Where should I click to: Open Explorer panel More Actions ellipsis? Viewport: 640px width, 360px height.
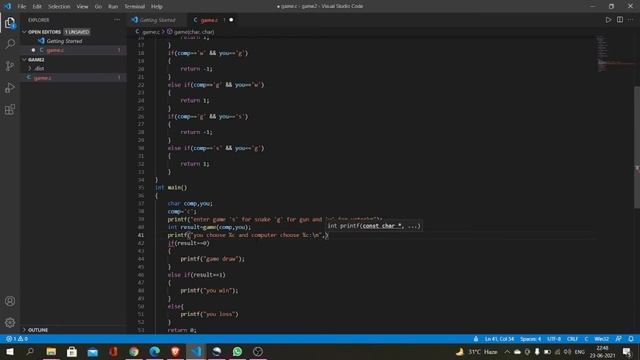coord(117,20)
